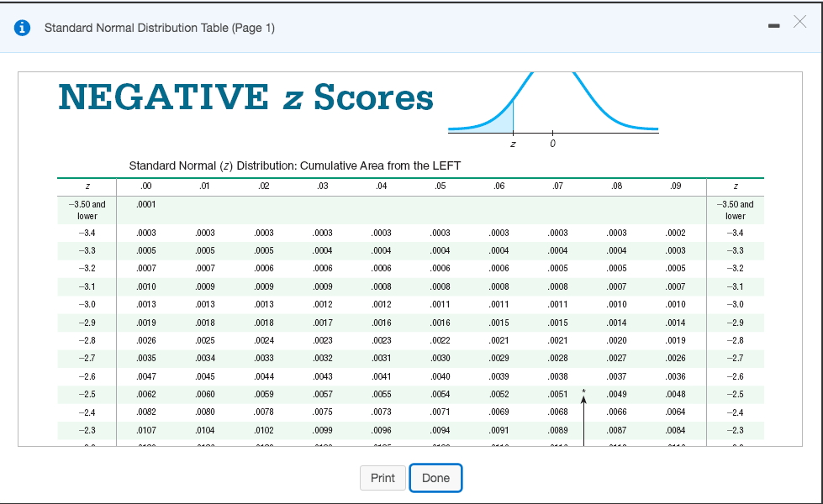Click the .00 column header
Image resolution: width=823 pixels, height=504 pixels.
(145, 186)
